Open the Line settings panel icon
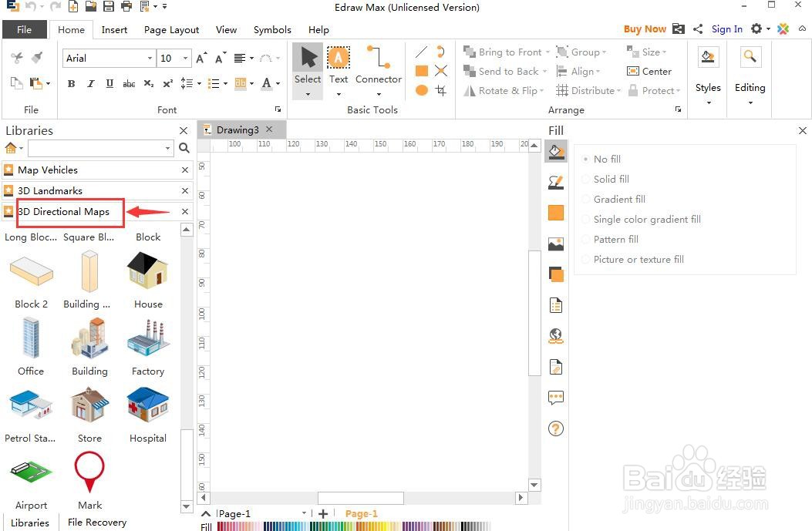 556,182
